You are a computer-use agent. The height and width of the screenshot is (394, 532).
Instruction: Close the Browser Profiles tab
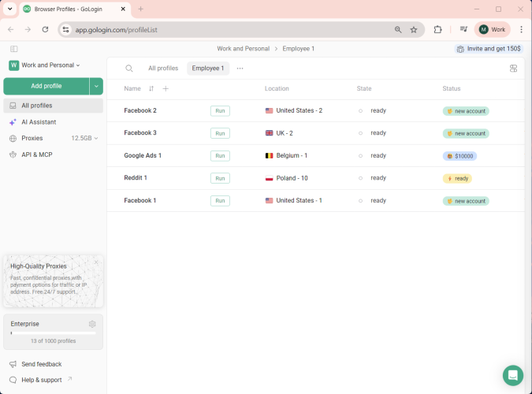(x=123, y=9)
